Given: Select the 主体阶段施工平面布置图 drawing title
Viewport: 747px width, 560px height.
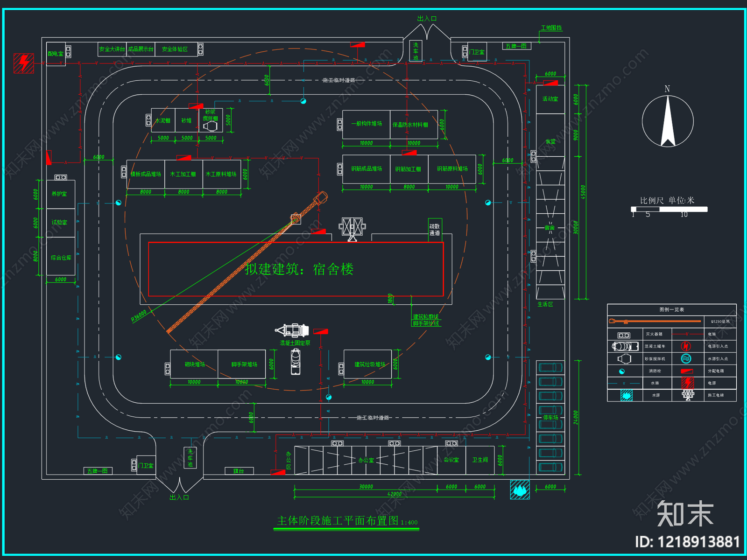Looking at the screenshot, I should (338, 520).
